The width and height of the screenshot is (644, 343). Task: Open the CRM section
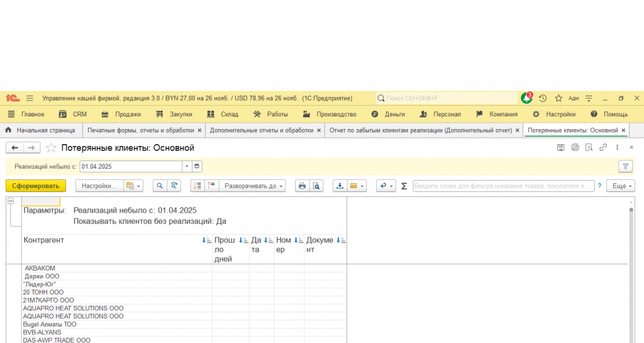point(73,114)
